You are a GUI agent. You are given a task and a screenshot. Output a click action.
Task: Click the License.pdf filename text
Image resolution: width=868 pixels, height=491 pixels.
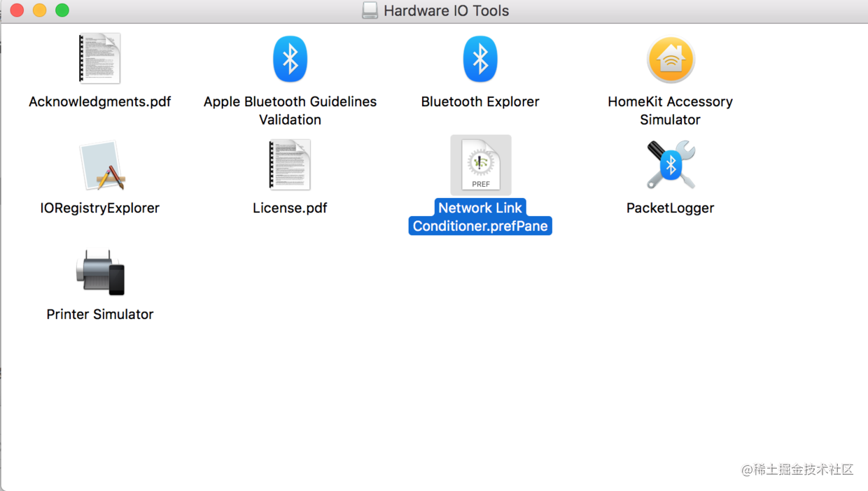tap(290, 208)
